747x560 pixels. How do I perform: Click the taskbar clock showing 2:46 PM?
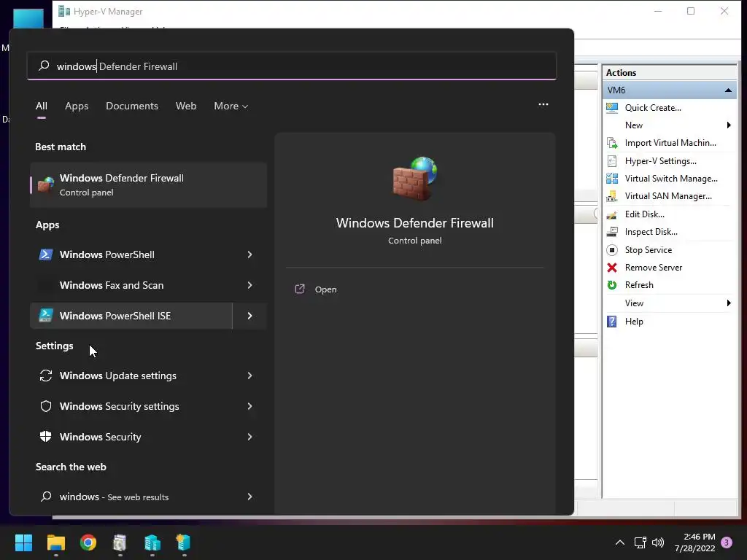[694, 542]
